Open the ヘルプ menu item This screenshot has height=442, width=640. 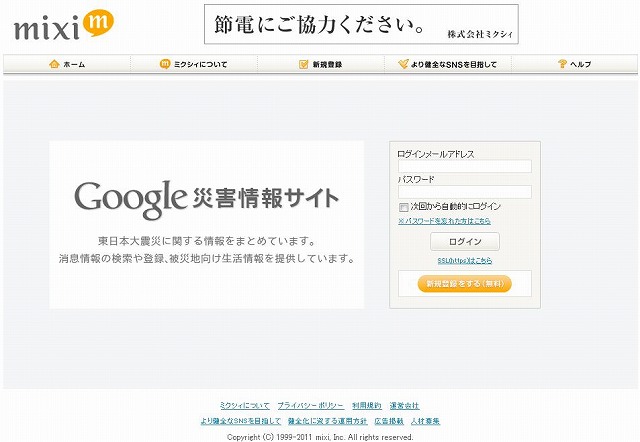point(574,64)
